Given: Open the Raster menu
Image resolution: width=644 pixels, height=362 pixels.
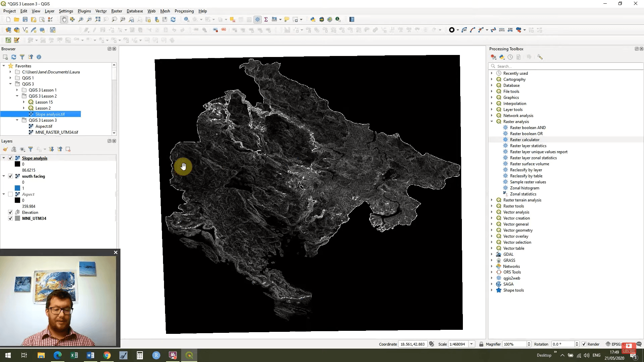Looking at the screenshot, I should click(x=117, y=11).
